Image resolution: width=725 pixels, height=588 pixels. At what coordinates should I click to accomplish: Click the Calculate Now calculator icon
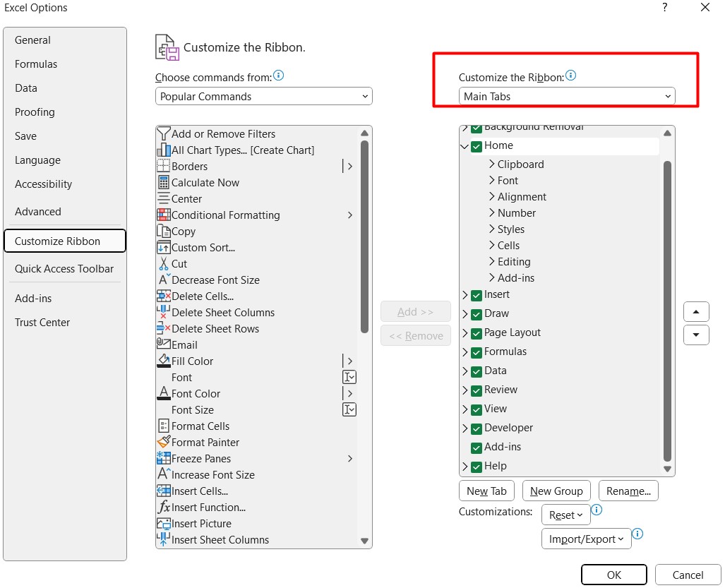[164, 182]
